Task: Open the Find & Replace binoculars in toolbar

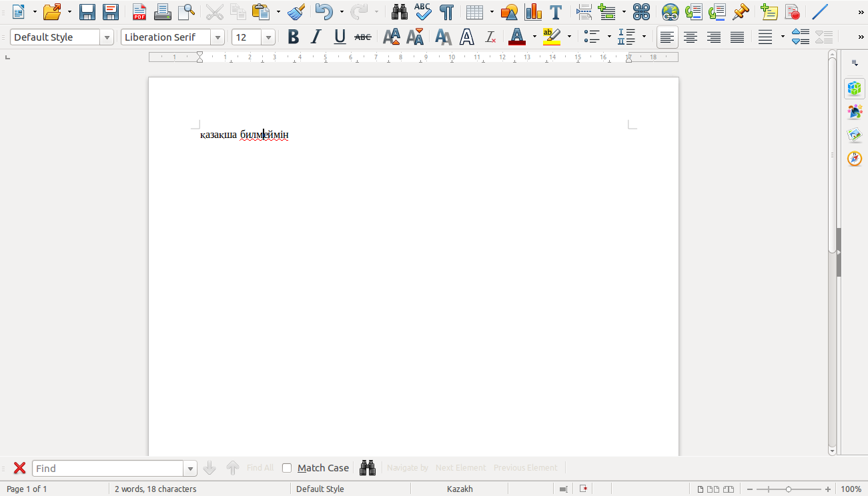Action: (399, 11)
